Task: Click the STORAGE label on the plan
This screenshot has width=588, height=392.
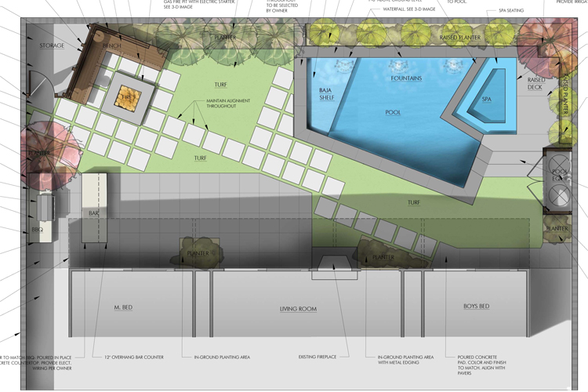Action: pyautogui.click(x=52, y=45)
